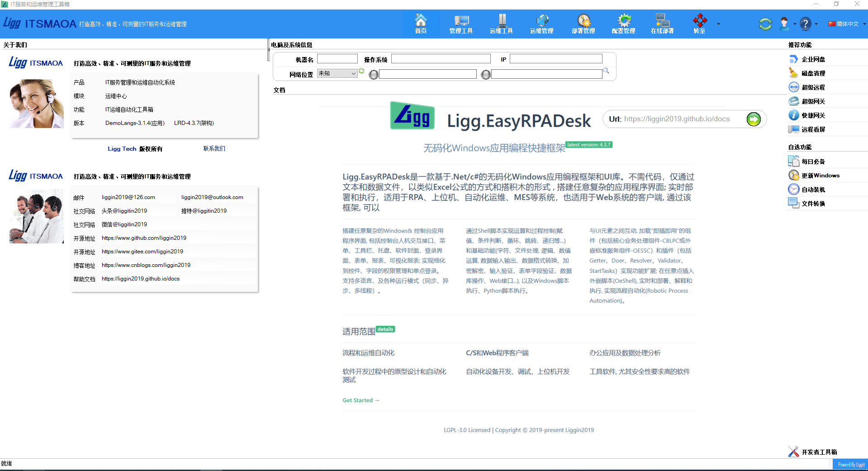Open 部署管理 deployment management
The width and height of the screenshot is (868, 471).
click(583, 24)
